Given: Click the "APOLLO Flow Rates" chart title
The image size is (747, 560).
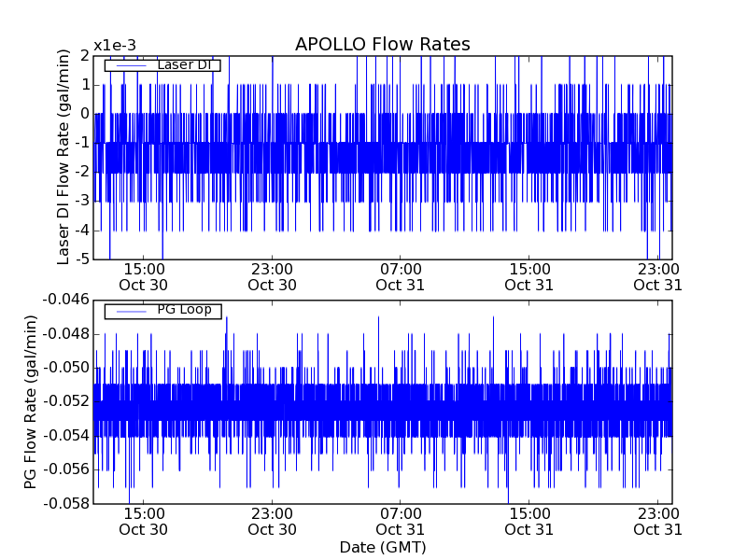Looking at the screenshot, I should click(382, 45).
